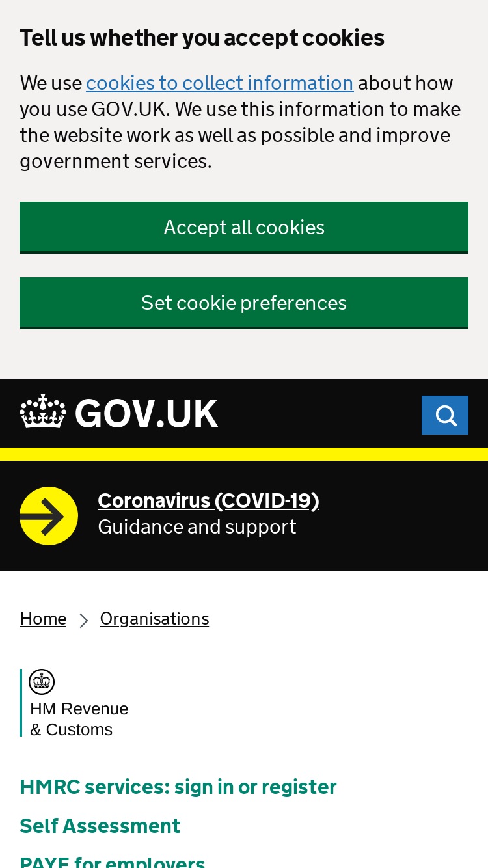Go to Home breadcrumb
488x868 pixels.
tap(43, 619)
